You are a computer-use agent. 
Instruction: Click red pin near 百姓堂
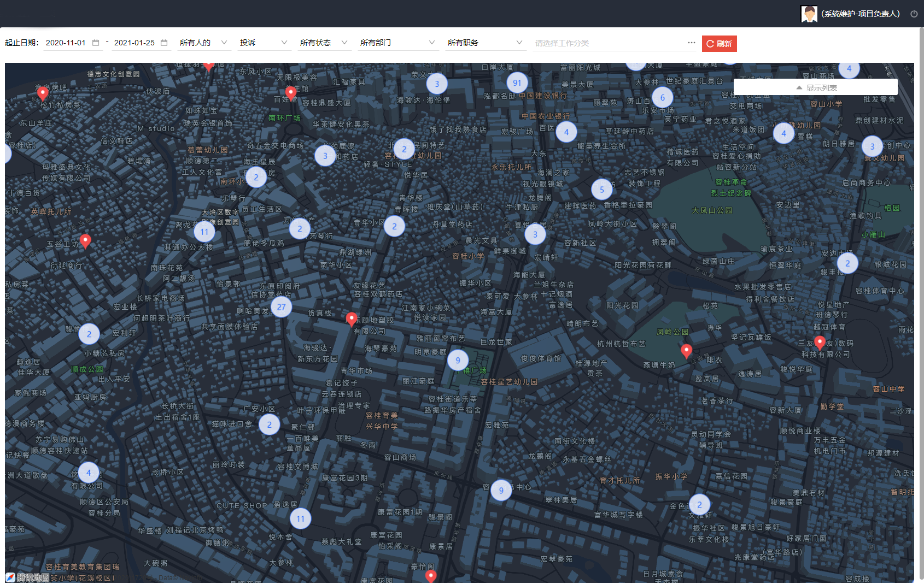[x=291, y=93]
